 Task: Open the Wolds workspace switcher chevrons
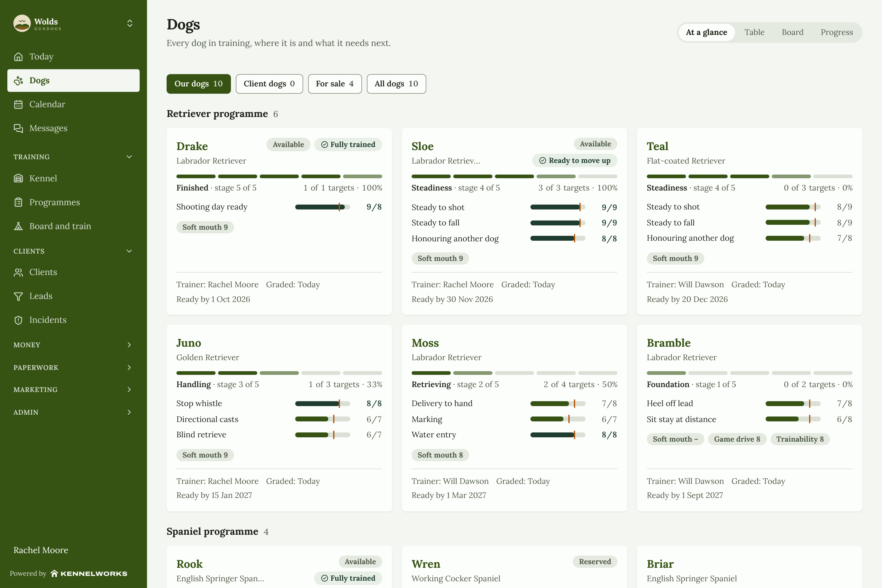(x=130, y=23)
